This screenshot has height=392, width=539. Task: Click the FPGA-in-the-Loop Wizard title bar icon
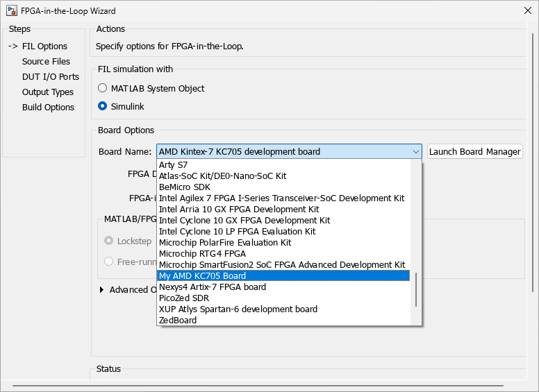10,11
